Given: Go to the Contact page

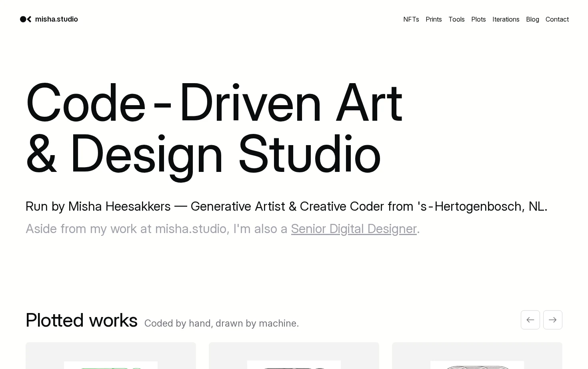Looking at the screenshot, I should point(557,19).
